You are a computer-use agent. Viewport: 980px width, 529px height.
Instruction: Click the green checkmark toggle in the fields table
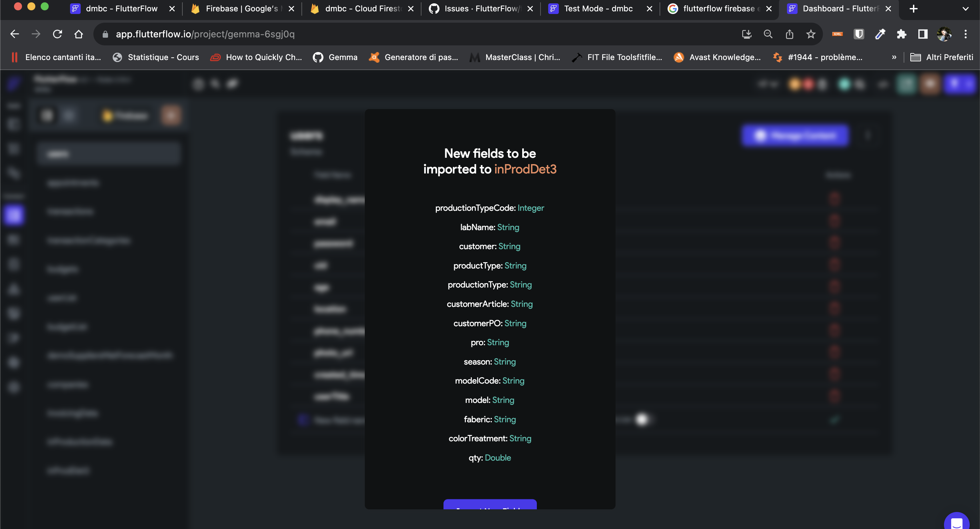point(835,420)
